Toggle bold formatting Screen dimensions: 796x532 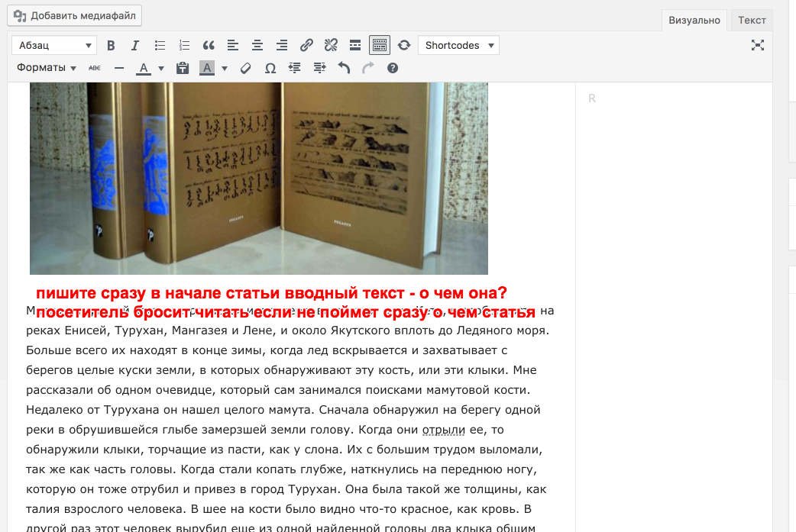[111, 46]
